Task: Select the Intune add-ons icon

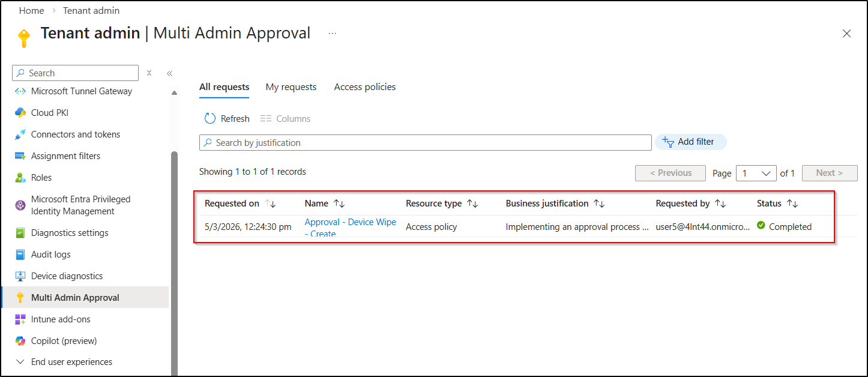Action: click(20, 319)
